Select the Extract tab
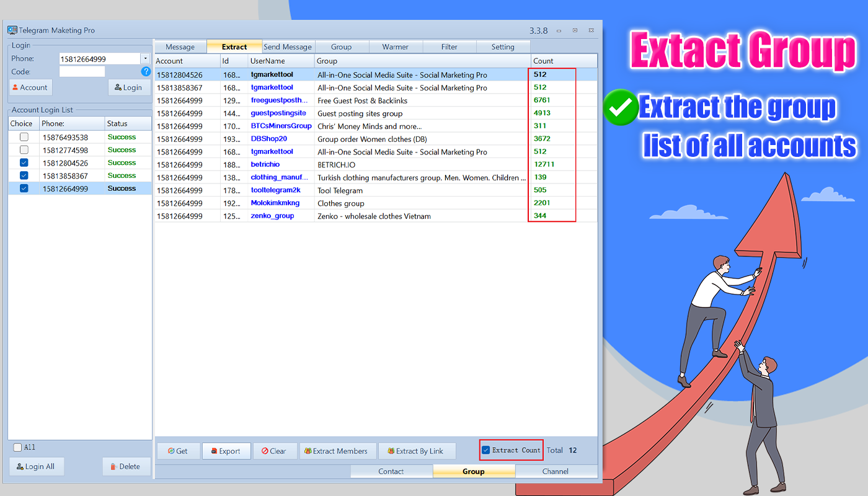868x496 pixels. point(234,47)
